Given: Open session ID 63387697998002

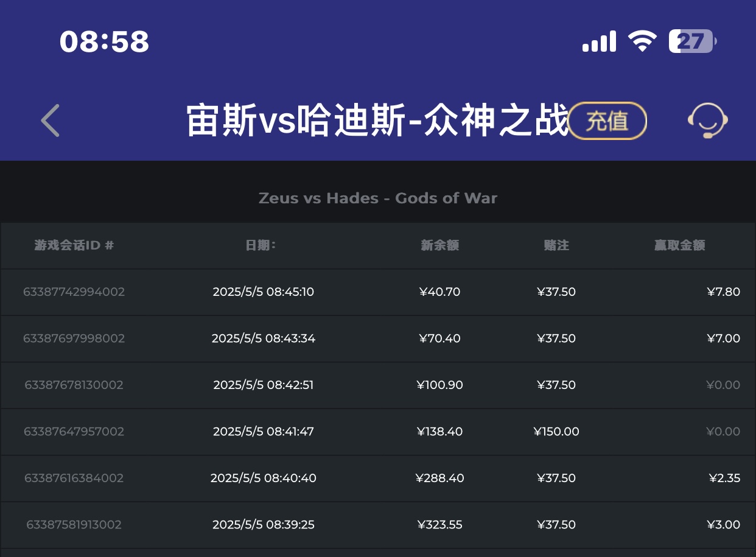Looking at the screenshot, I should tap(74, 338).
